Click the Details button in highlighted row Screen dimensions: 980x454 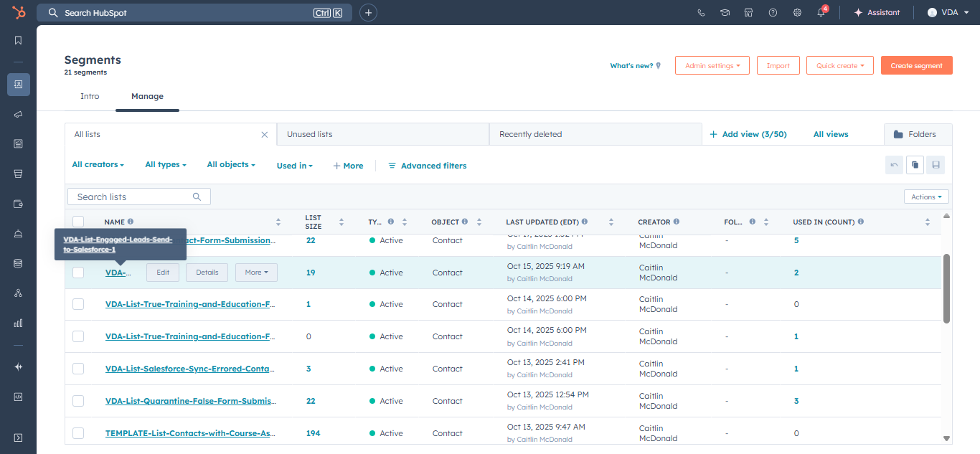(x=207, y=273)
